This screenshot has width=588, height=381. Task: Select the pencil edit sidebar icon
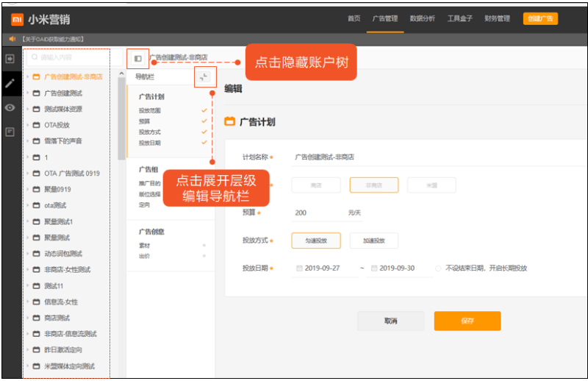10,83
